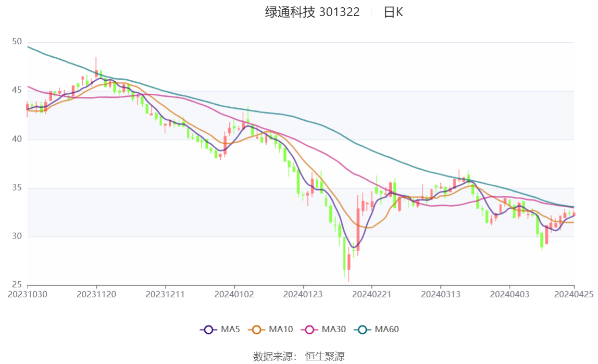The height and width of the screenshot is (364, 598).
Task: Click the lowest candlestick near 25
Action: tap(348, 264)
